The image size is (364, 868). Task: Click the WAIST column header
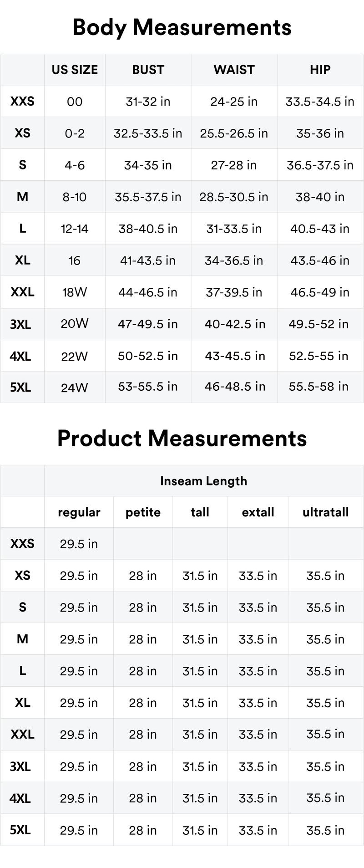pos(234,70)
